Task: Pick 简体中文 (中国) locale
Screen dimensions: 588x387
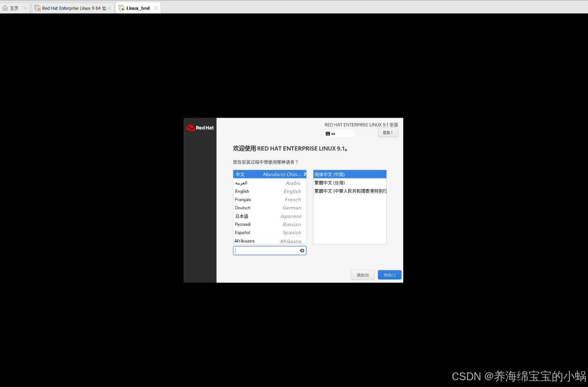Action: pos(350,174)
